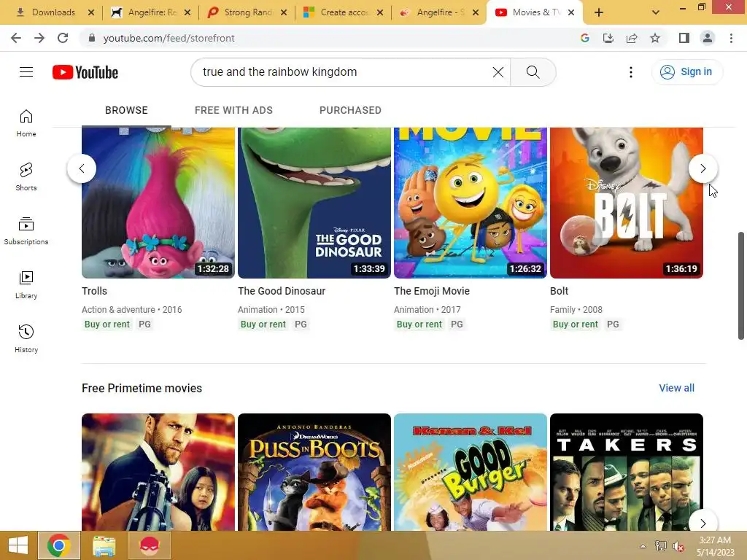Viewport: 747px width, 560px height.
Task: Open the Puss in Boots poster
Action: coord(314,472)
